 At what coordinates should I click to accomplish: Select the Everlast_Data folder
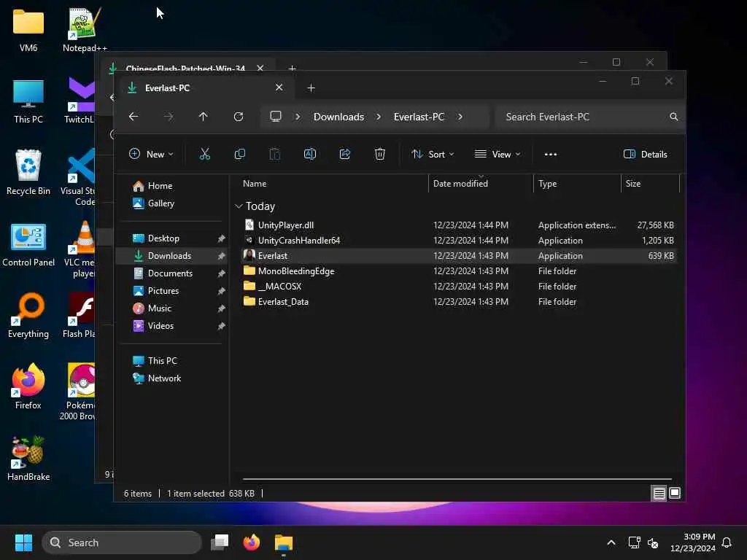(458, 301)
